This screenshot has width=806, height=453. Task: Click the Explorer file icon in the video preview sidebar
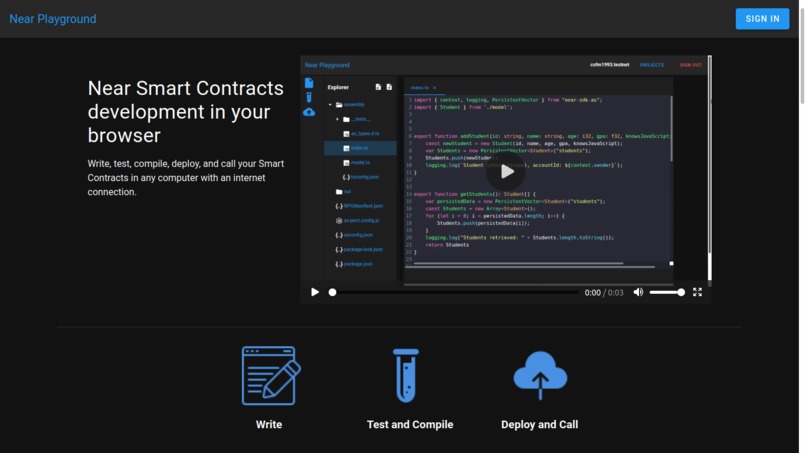[x=309, y=83]
